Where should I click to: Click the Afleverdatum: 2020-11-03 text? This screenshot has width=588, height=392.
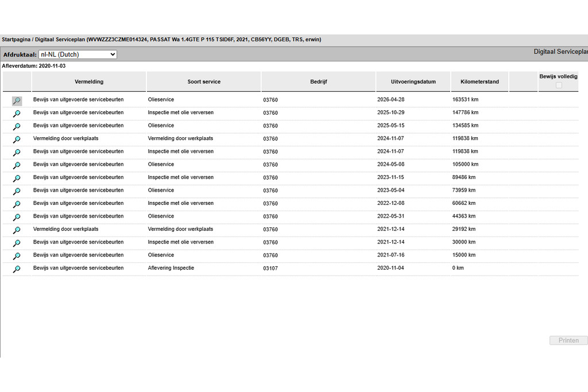click(x=34, y=66)
